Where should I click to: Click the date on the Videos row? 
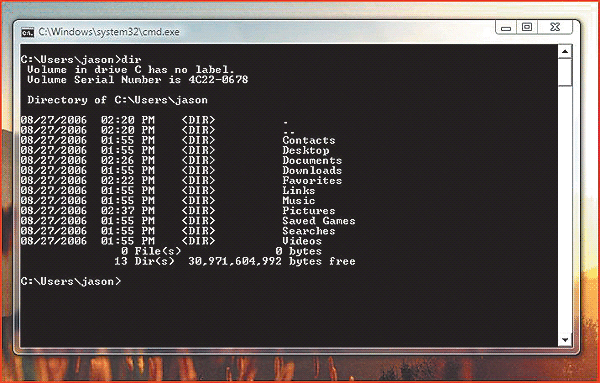[54, 241]
